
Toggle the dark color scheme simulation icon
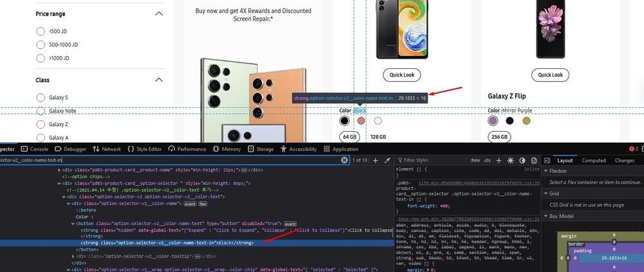(x=521, y=160)
